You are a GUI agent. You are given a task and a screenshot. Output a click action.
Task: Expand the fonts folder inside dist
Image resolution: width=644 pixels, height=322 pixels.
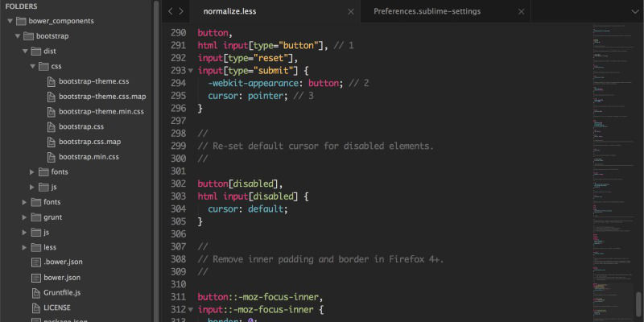point(32,172)
